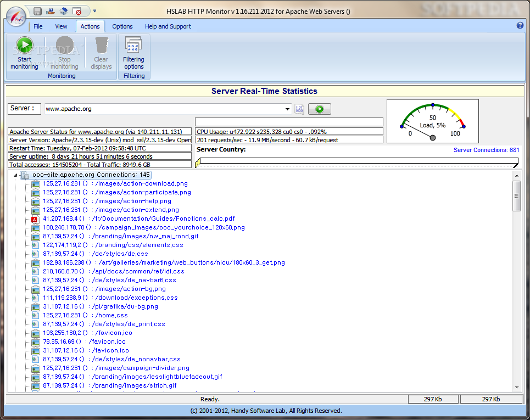Viewport: 530px width, 420px height.
Task: Select 31.187.12.16 favicon.ico entry
Action: pos(86,350)
